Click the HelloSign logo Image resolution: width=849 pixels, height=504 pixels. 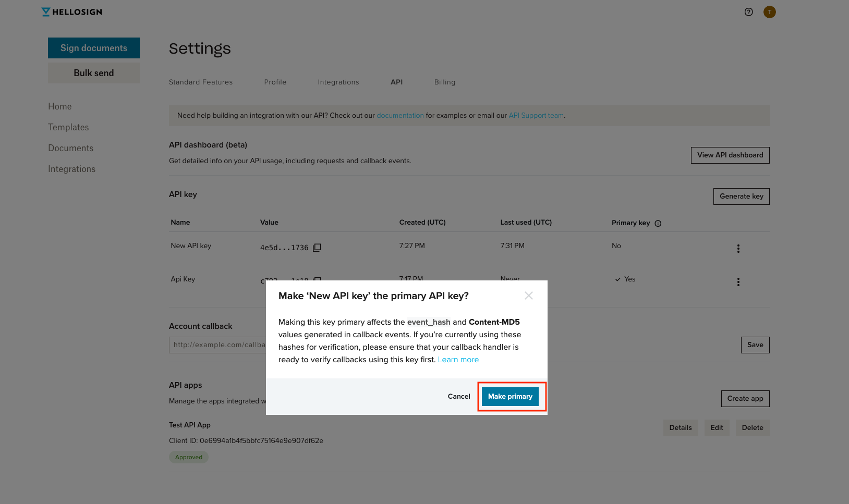point(71,11)
